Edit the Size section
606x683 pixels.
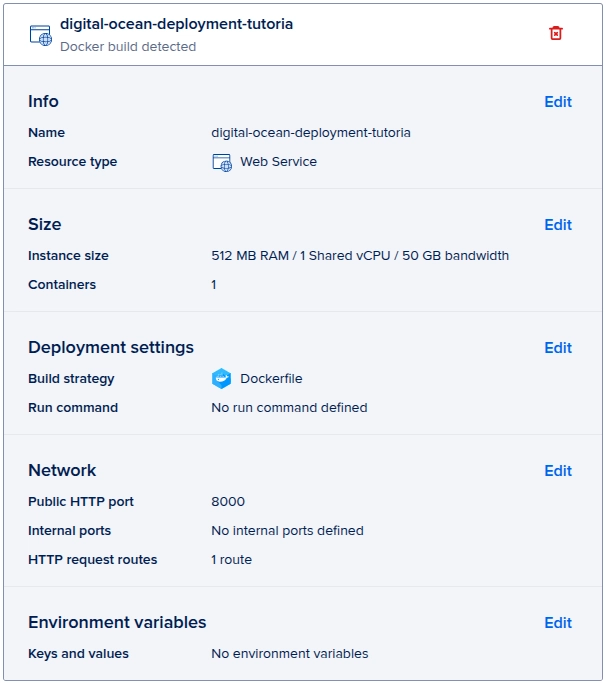pos(558,225)
